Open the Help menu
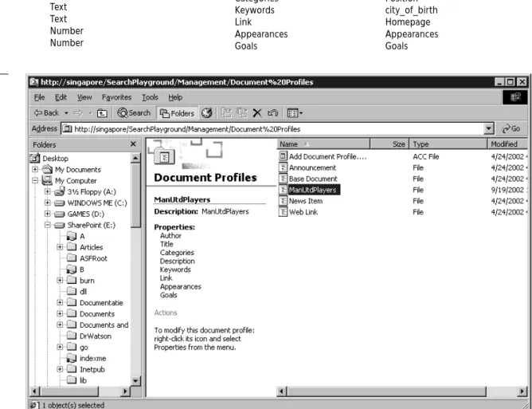 coord(175,97)
